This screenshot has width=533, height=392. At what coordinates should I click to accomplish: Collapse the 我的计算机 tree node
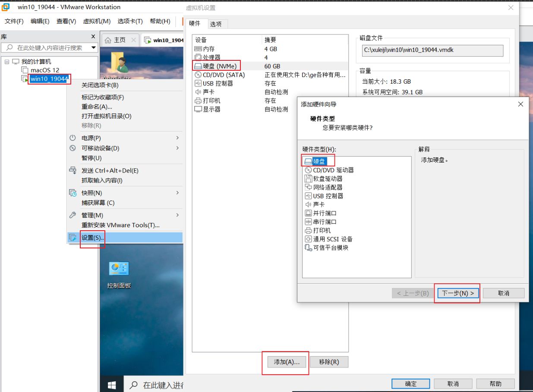click(x=7, y=62)
